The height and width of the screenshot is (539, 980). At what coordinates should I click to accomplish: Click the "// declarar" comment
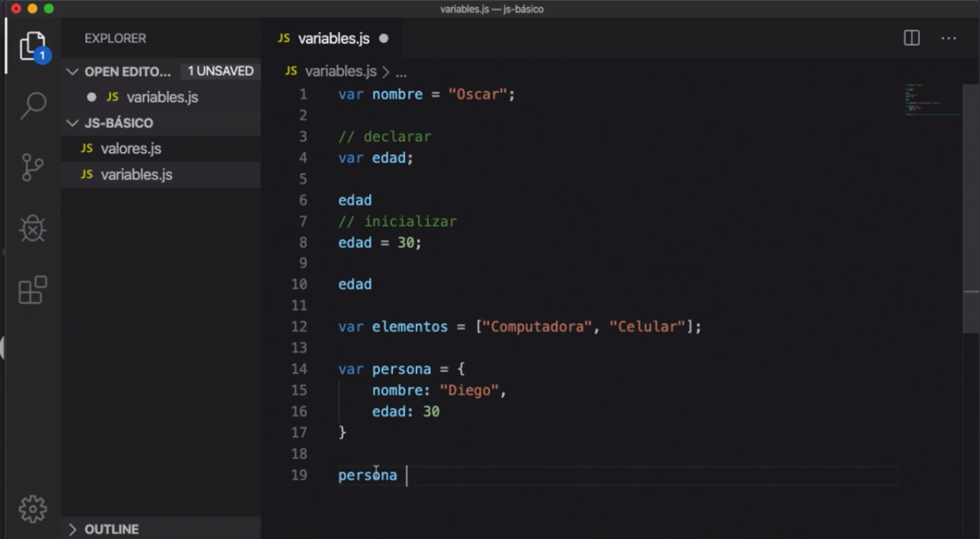click(385, 137)
